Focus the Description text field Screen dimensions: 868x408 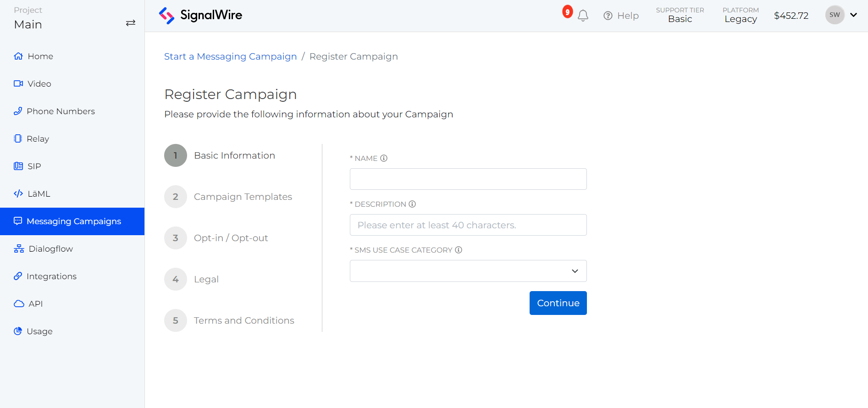pyautogui.click(x=468, y=225)
